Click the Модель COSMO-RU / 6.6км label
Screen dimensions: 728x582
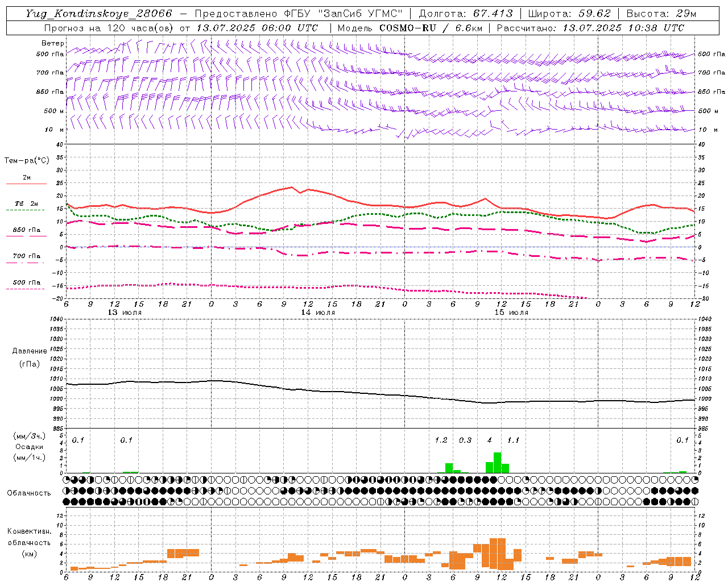point(409,28)
